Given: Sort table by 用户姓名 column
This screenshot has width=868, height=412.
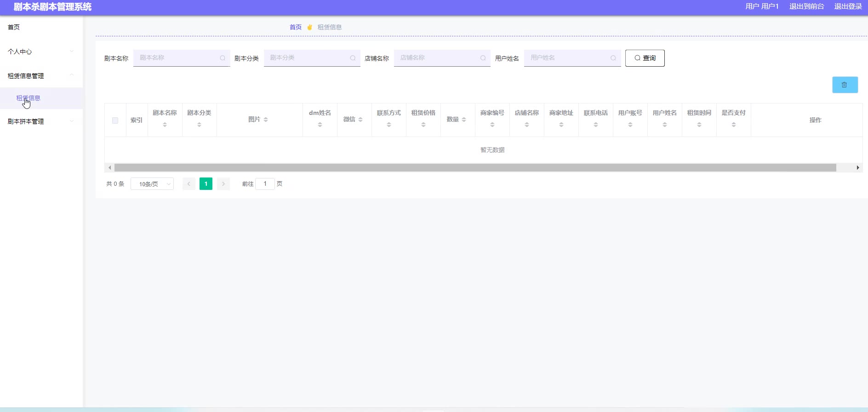Looking at the screenshot, I should click(x=665, y=125).
